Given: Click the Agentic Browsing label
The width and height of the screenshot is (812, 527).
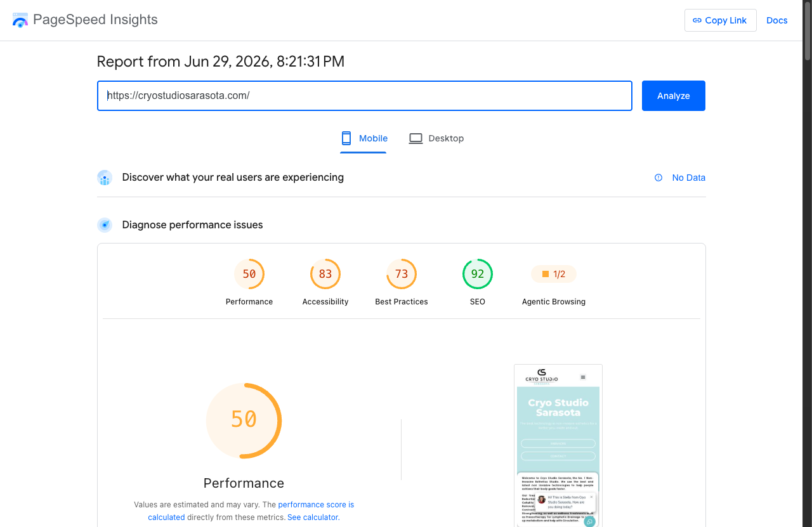Looking at the screenshot, I should coord(554,302).
